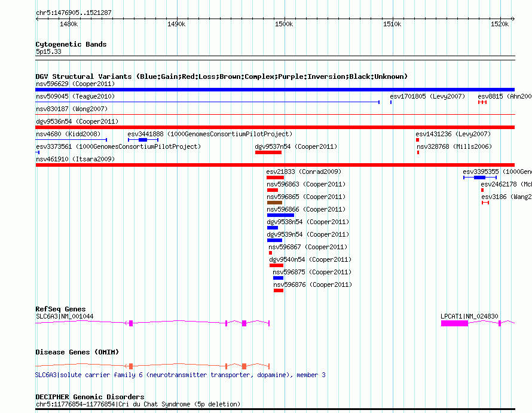Click the 1510k ruler position

coord(392,24)
